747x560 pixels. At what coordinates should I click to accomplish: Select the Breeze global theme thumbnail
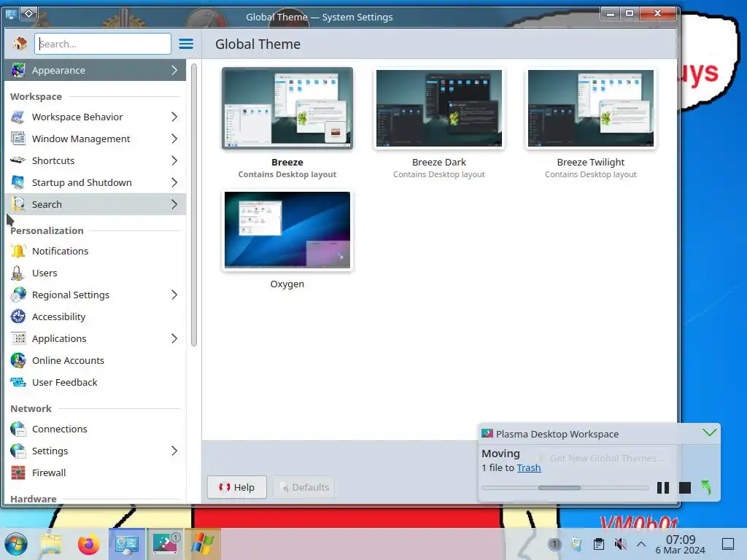[287, 108]
